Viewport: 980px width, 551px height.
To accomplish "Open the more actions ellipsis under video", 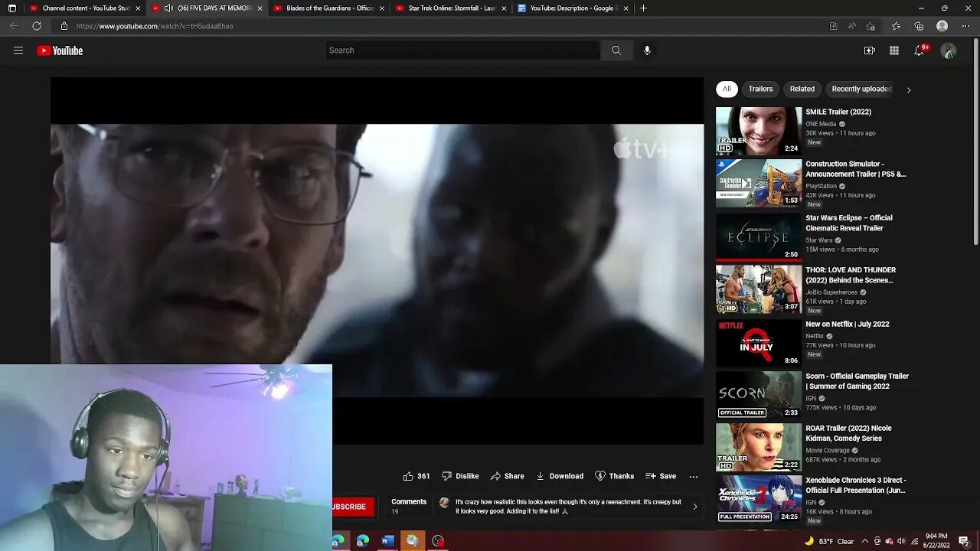I will point(694,476).
